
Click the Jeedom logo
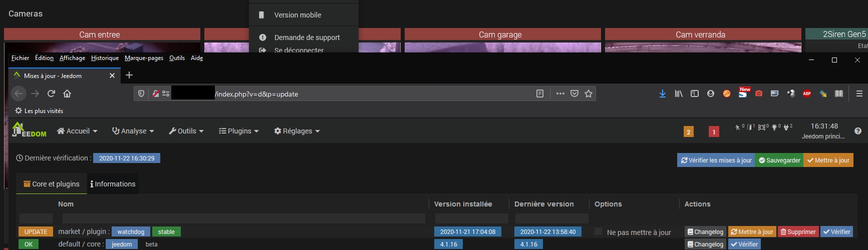pos(29,130)
